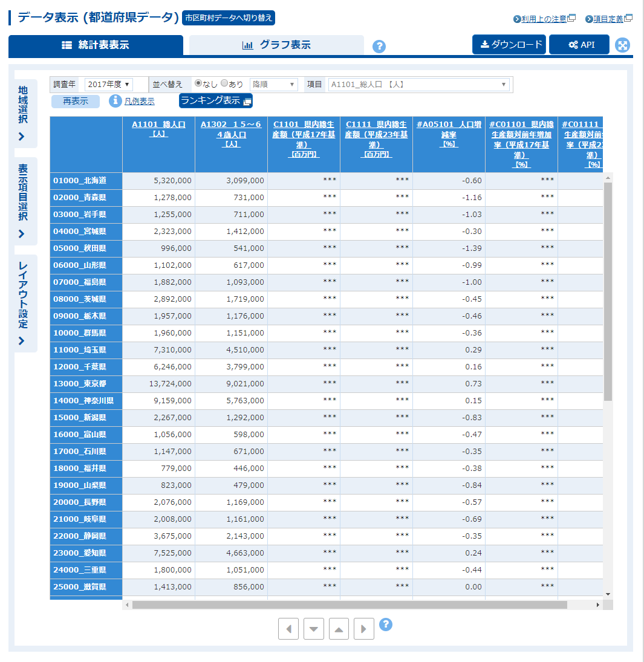Select the あり sort radio button

(x=224, y=83)
